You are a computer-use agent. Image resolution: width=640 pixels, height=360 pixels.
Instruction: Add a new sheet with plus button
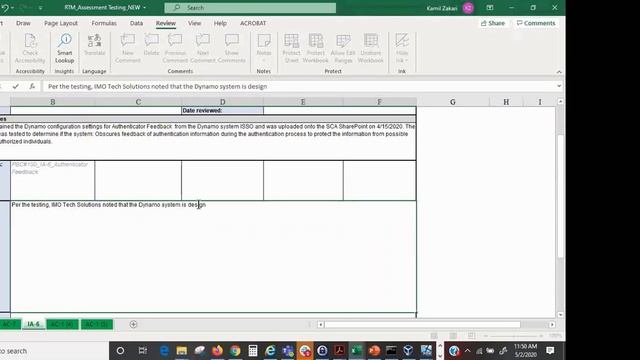tap(133, 324)
